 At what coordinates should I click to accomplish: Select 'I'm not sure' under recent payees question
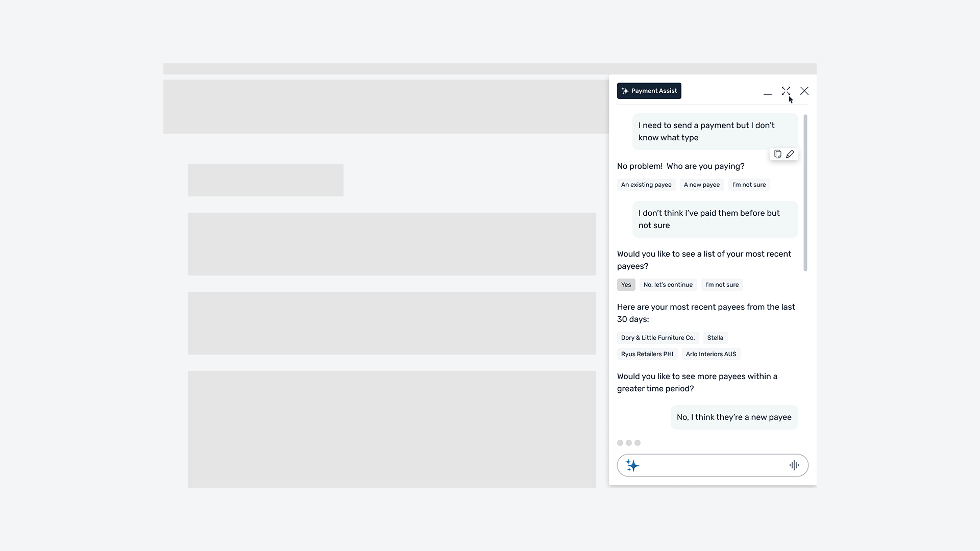[x=722, y=285]
